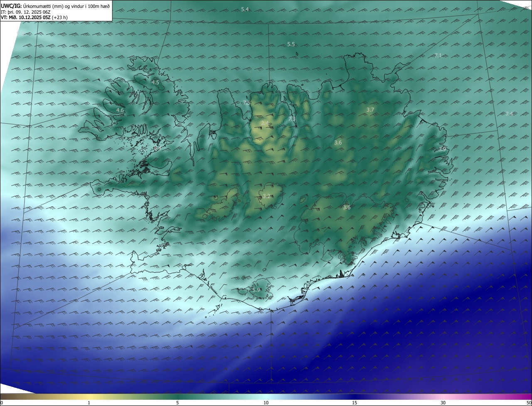The image size is (532, 406).
Task: Click the 5.5 value label
Action: (x=291, y=44)
